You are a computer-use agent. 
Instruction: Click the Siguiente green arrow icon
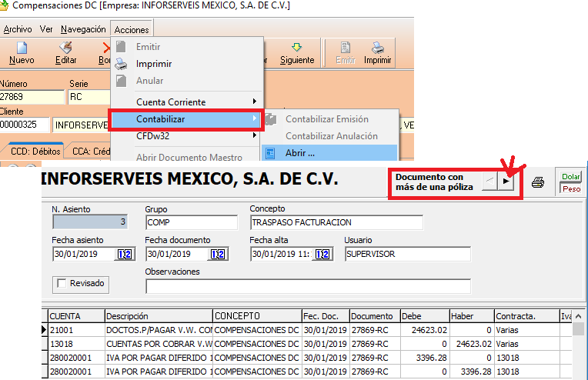point(296,47)
